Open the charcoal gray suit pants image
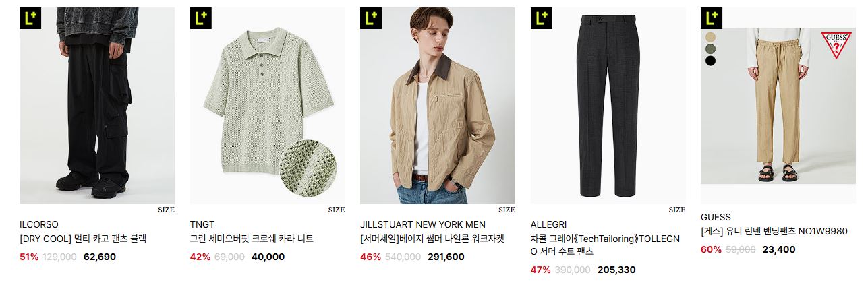 pyautogui.click(x=608, y=106)
